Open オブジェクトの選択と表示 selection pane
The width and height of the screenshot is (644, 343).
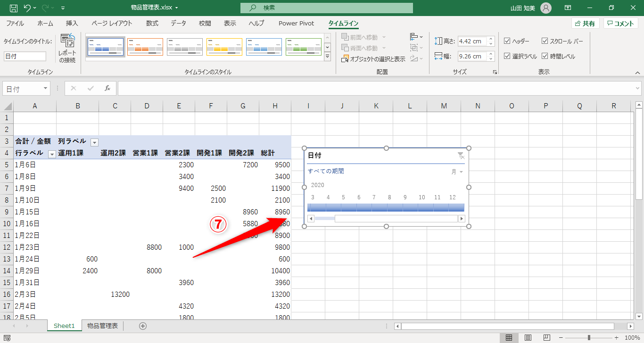[x=373, y=59]
